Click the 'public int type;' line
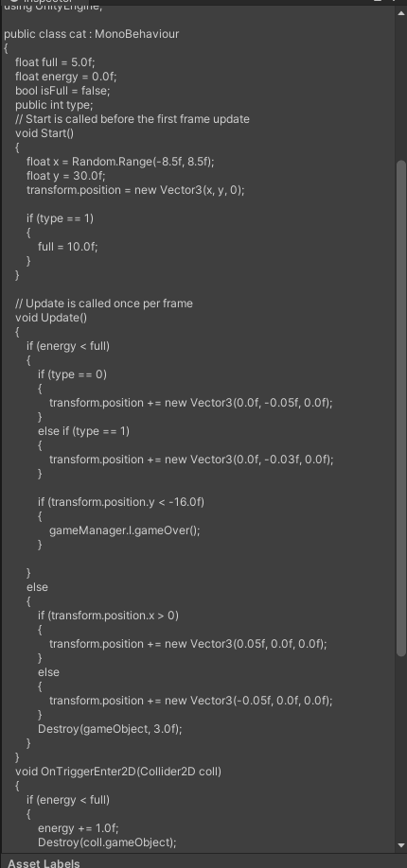The image size is (407, 868). [54, 105]
